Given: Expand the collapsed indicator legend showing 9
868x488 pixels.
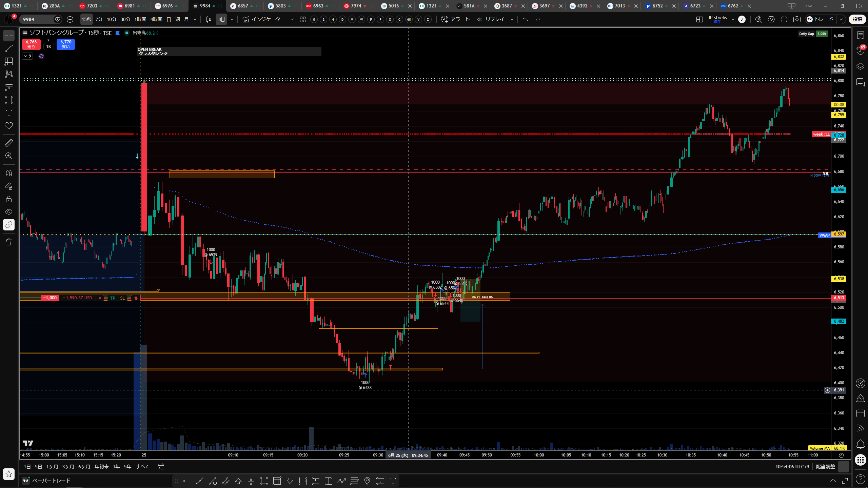Looking at the screenshot, I should pyautogui.click(x=27, y=56).
